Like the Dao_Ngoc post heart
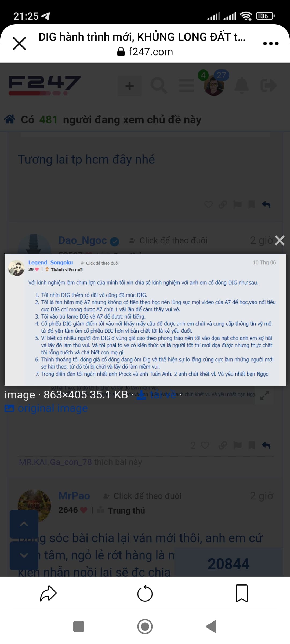This screenshot has width=290, height=644. point(205,445)
